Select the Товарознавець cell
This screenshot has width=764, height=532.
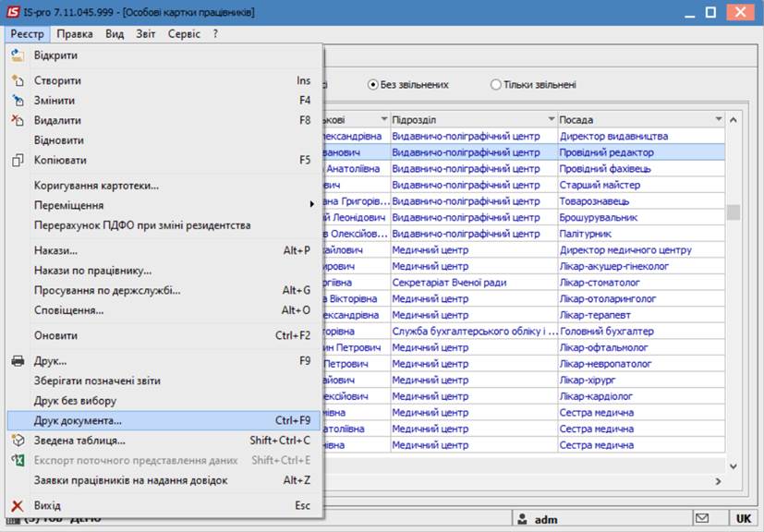click(641, 201)
